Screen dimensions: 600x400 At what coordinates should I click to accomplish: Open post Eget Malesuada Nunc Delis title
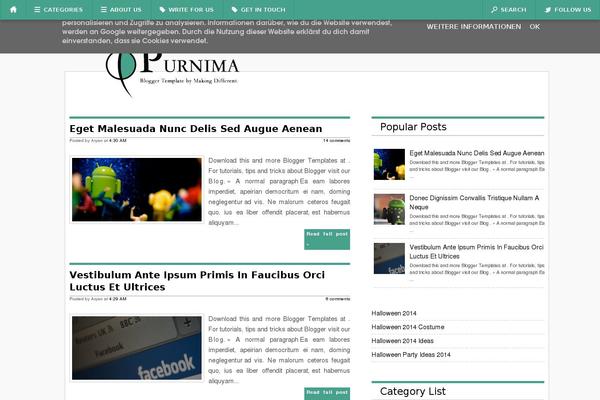[x=196, y=129]
